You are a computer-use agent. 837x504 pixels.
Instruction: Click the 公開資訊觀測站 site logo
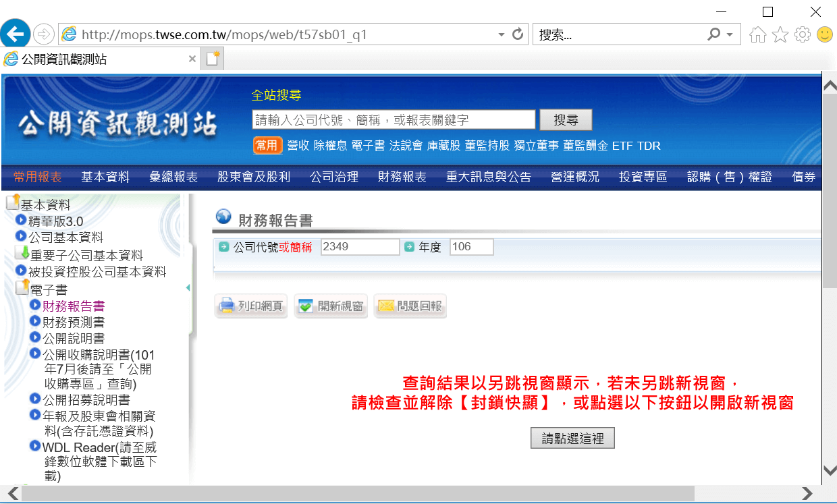[x=119, y=125]
